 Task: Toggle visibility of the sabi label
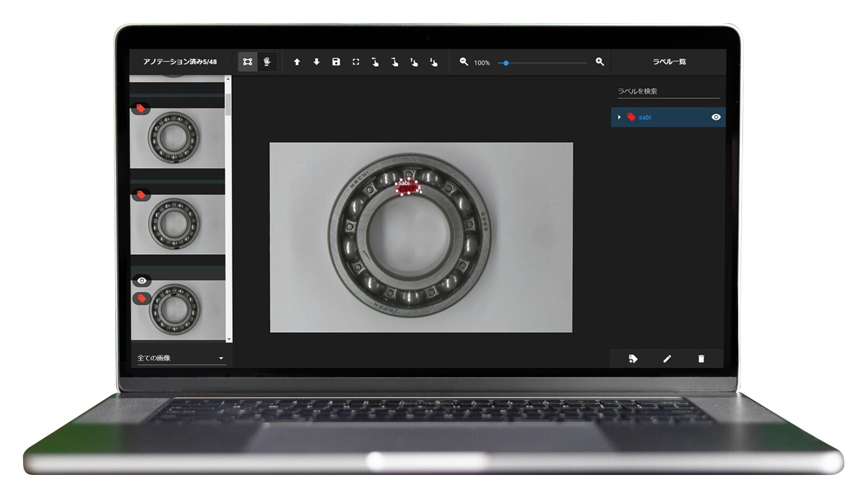[x=716, y=117]
